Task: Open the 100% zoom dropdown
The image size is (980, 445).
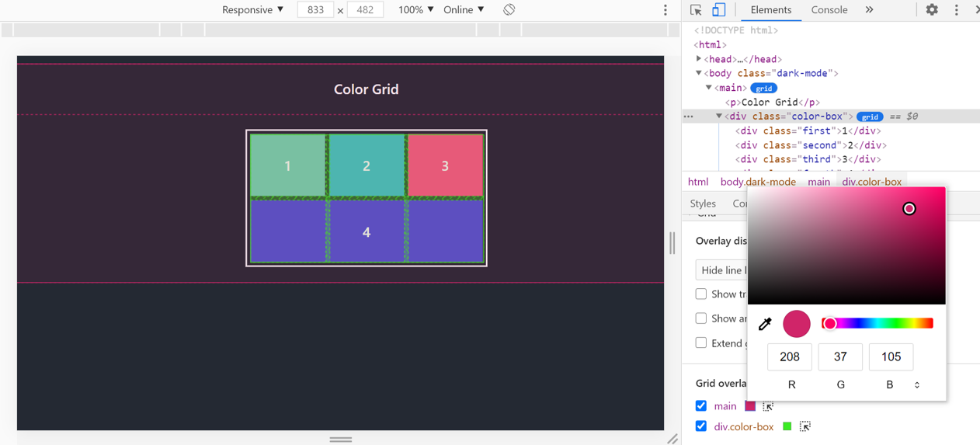Action: pyautogui.click(x=415, y=10)
